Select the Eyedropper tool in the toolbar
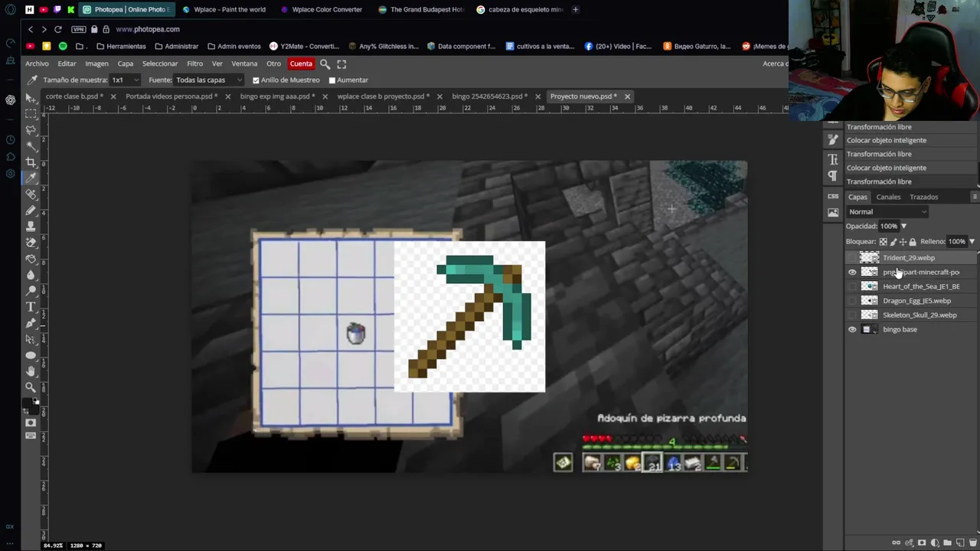980x551 pixels. click(x=31, y=178)
